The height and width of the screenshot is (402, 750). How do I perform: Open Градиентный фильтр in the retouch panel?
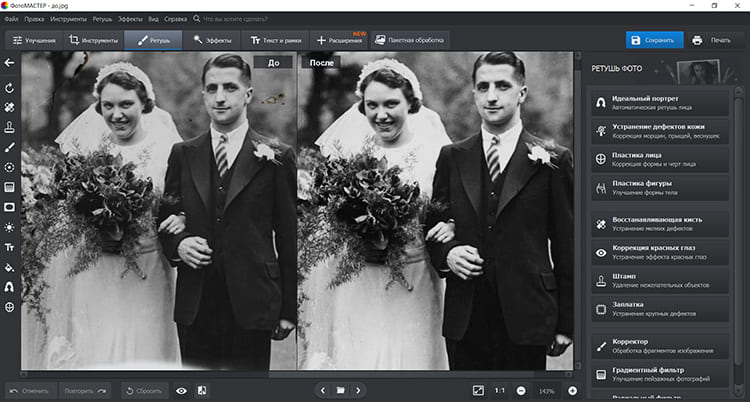pos(660,374)
